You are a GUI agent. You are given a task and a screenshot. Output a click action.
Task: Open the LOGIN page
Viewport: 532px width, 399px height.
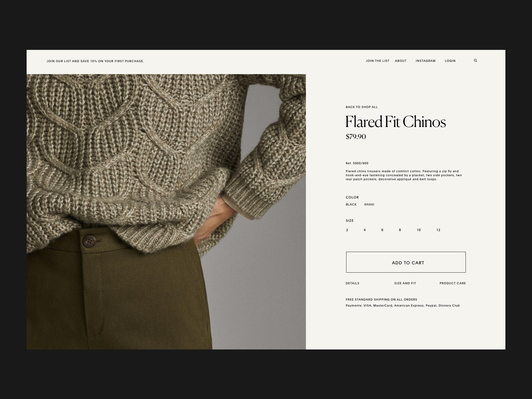point(450,61)
